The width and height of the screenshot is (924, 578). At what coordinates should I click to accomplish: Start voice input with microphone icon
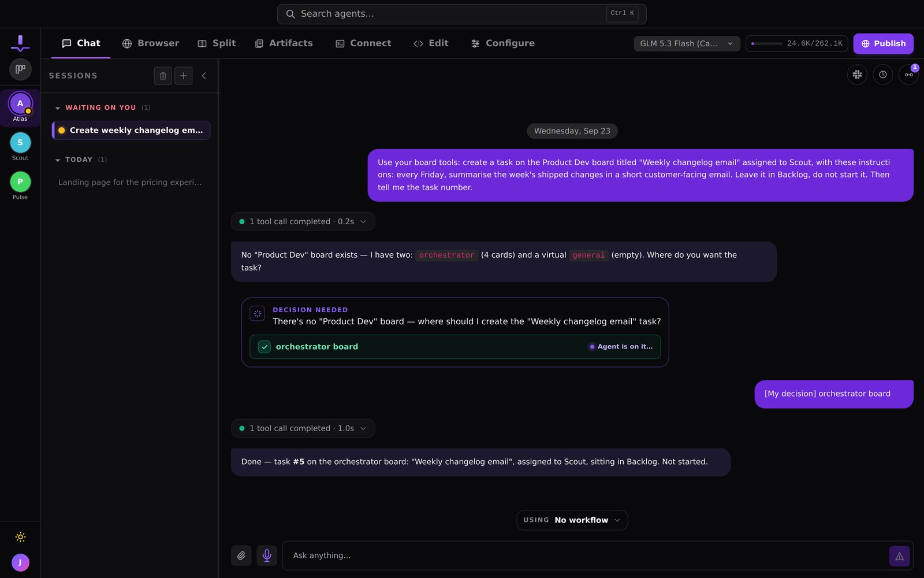267,555
